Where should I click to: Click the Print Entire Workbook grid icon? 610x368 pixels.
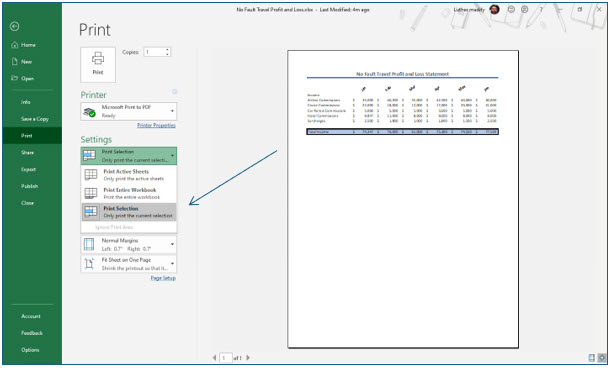pos(91,193)
